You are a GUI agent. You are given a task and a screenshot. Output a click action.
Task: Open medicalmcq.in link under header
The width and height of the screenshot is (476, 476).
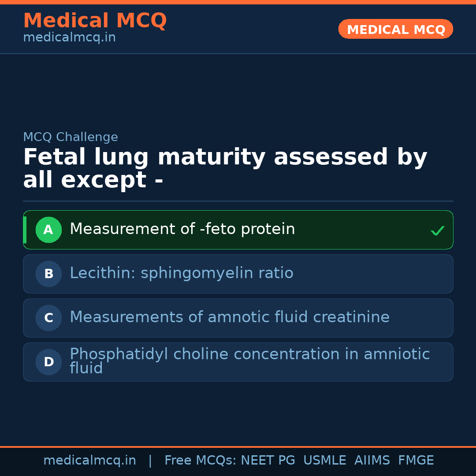(x=69, y=38)
